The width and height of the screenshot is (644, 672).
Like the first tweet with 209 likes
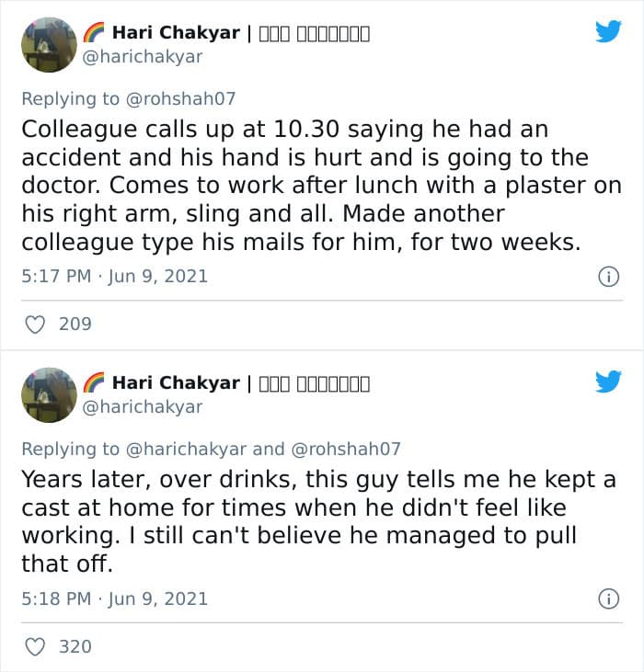click(35, 325)
